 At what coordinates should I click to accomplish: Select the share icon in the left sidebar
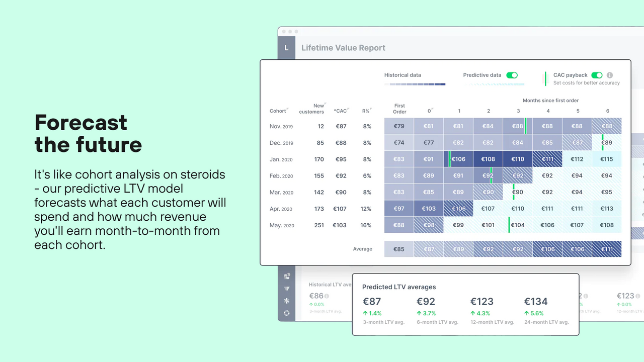point(286,276)
